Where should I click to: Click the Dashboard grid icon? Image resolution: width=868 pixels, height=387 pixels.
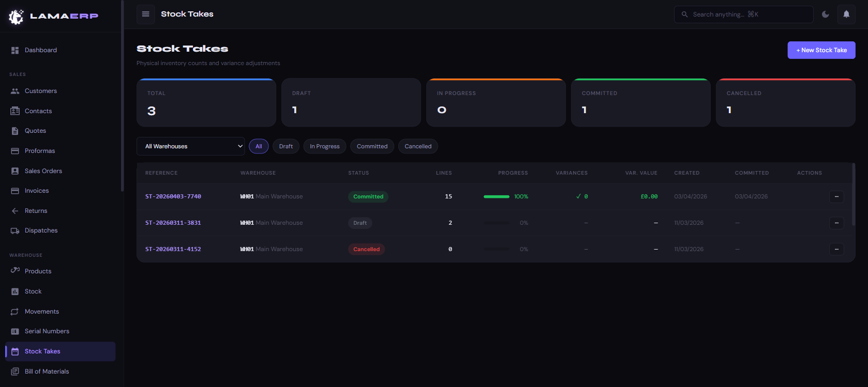15,50
